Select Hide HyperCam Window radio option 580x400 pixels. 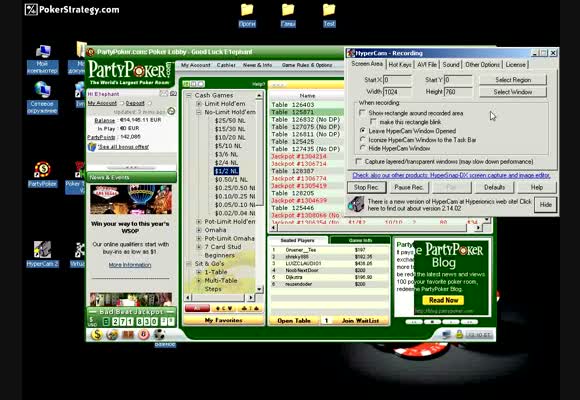click(362, 148)
